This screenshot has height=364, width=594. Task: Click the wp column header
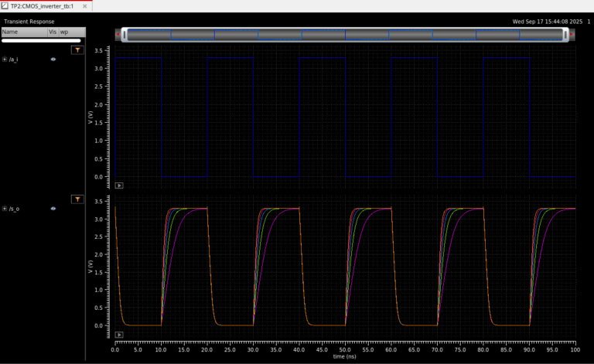[64, 32]
